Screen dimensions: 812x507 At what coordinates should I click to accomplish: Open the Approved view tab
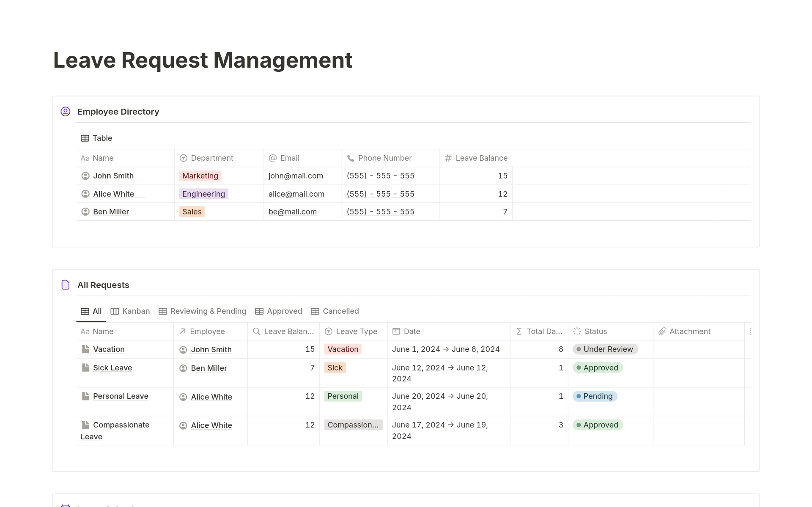click(x=279, y=311)
